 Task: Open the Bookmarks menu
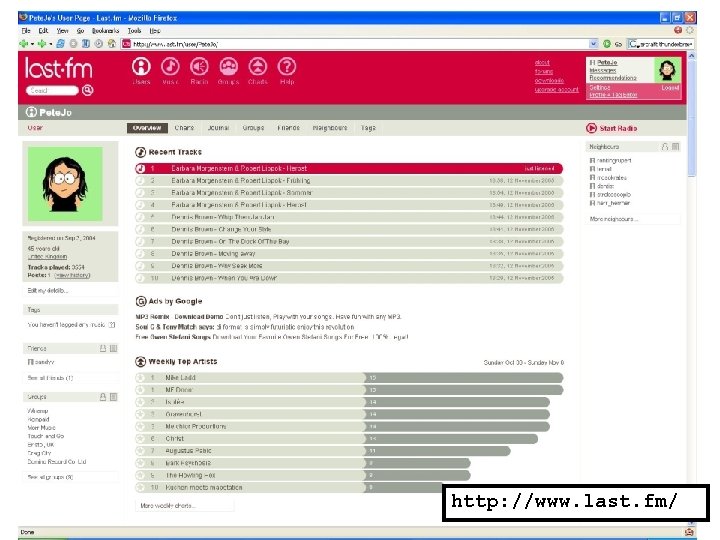[105, 30]
